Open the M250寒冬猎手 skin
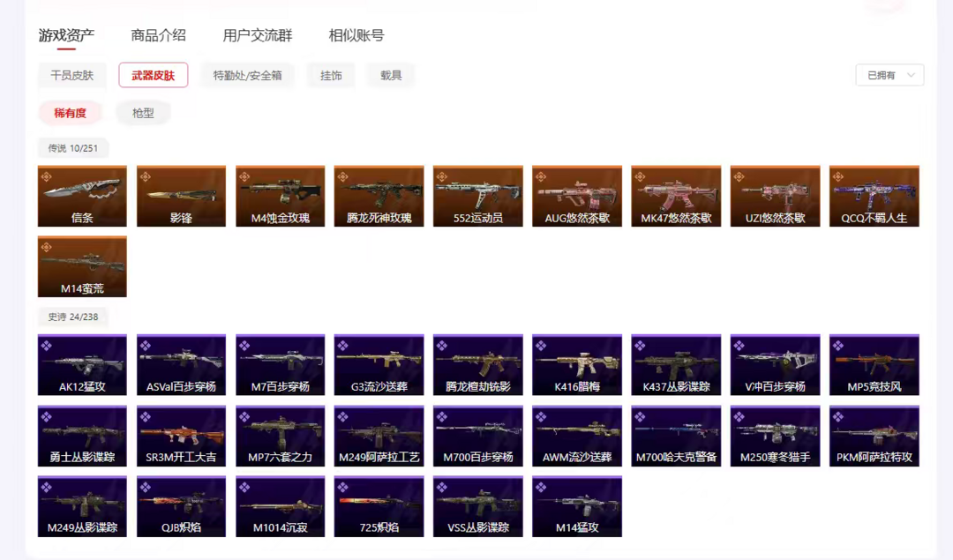Viewport: 953px width, 560px height. click(x=775, y=437)
